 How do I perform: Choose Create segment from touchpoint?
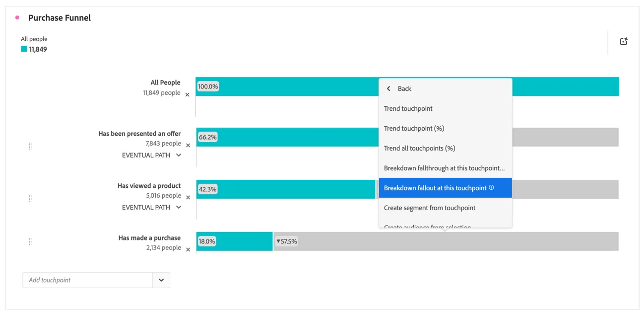click(x=446, y=208)
